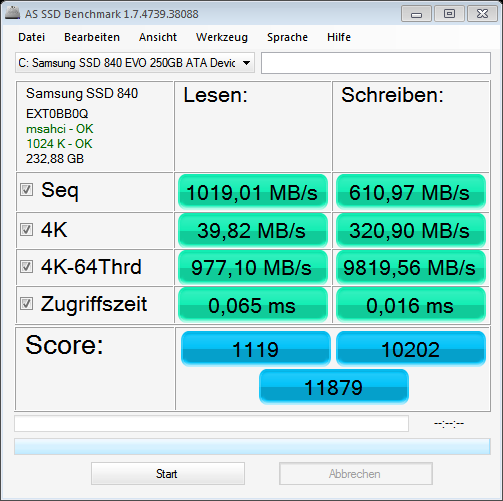The height and width of the screenshot is (501, 503).
Task: Toggle the Seq test checkbox
Action: pos(26,190)
